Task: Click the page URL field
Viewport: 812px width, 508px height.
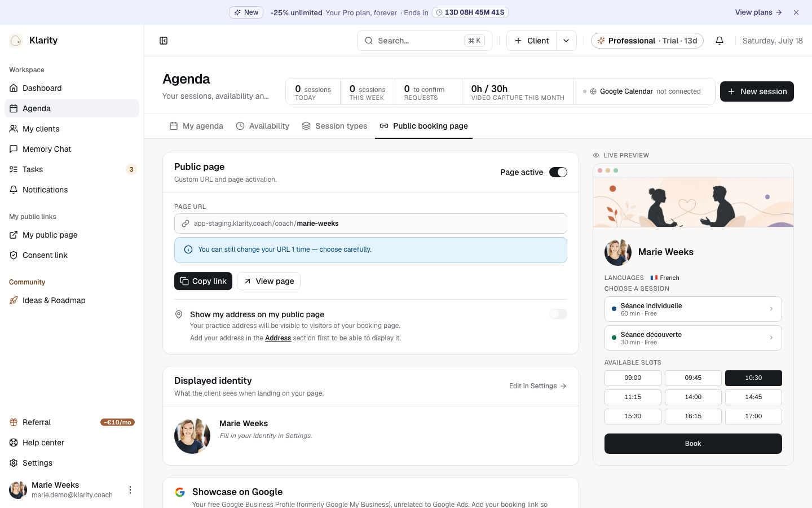Action: coord(370,224)
